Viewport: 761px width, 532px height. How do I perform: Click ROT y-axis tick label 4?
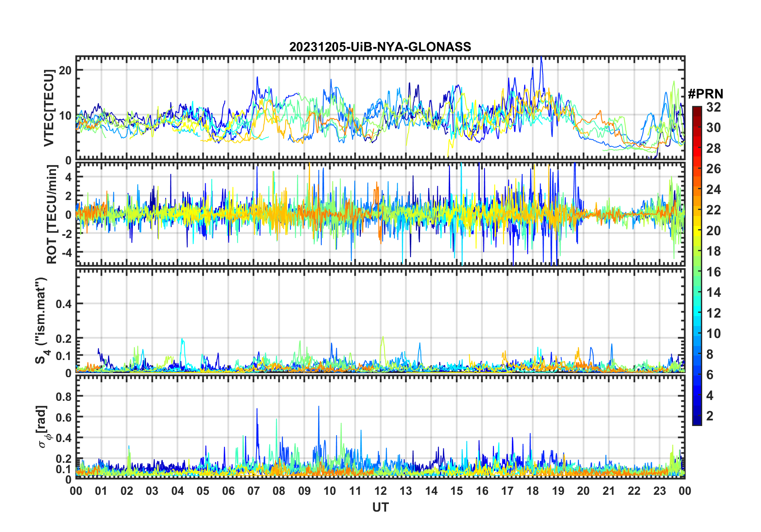tap(68, 177)
